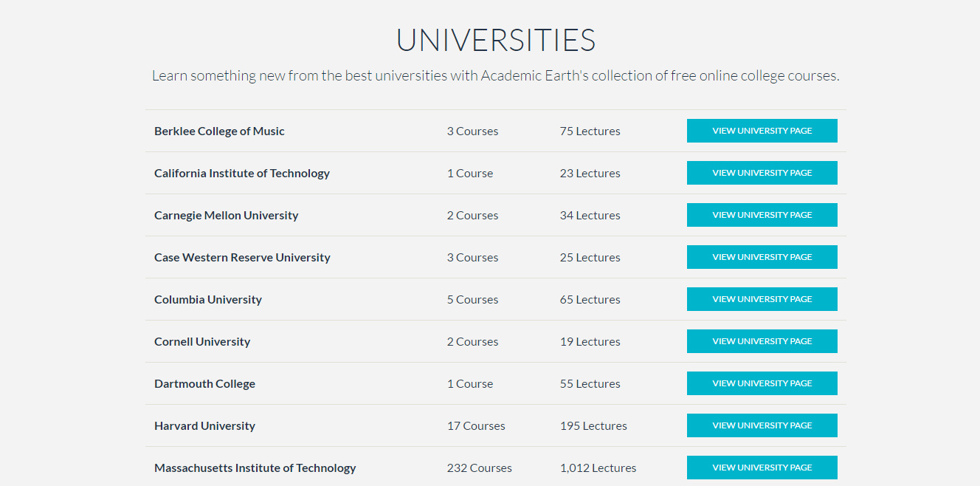View university page for Berklee College of Music

(762, 131)
